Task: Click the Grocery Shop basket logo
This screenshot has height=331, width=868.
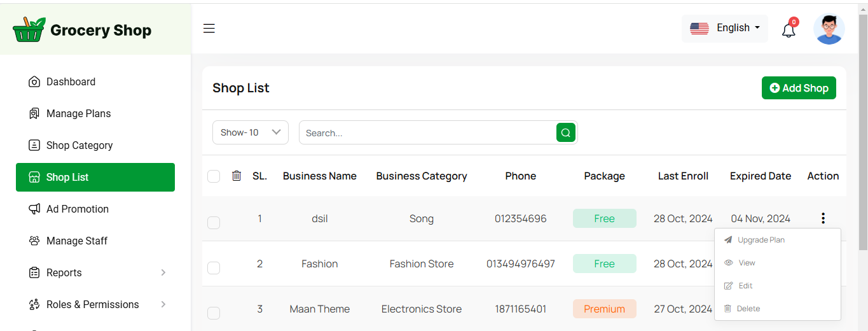Action: click(x=29, y=30)
